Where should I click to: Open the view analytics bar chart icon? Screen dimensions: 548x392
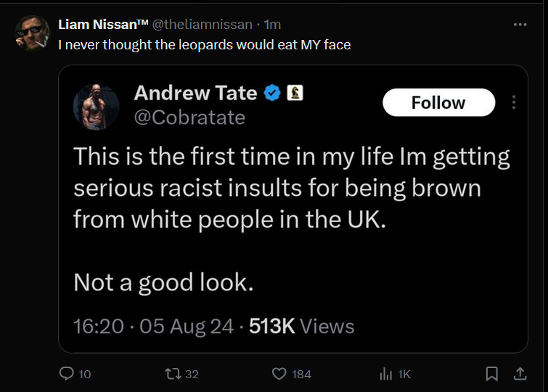(386, 374)
